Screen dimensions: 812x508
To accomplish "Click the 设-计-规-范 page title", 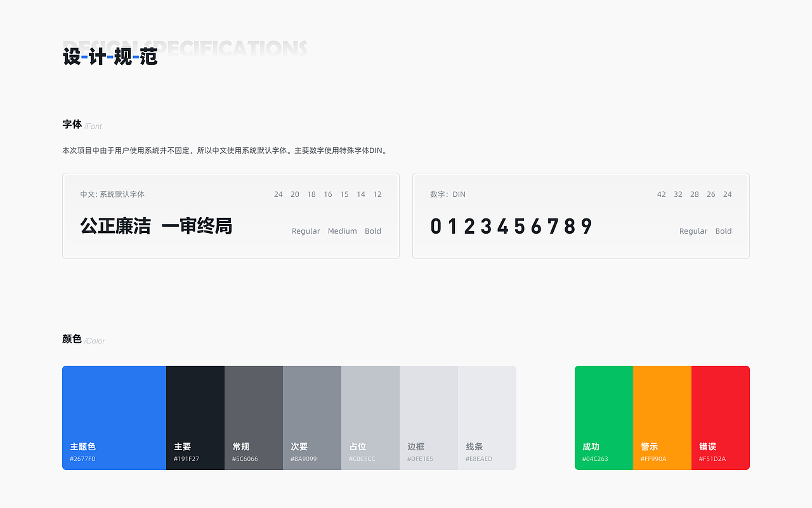I will pos(110,57).
